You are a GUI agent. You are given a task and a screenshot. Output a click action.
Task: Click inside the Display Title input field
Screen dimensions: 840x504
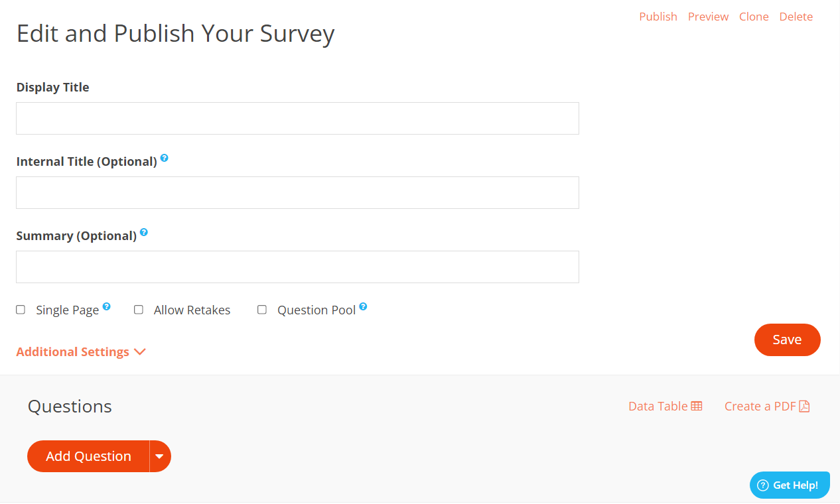coord(297,118)
